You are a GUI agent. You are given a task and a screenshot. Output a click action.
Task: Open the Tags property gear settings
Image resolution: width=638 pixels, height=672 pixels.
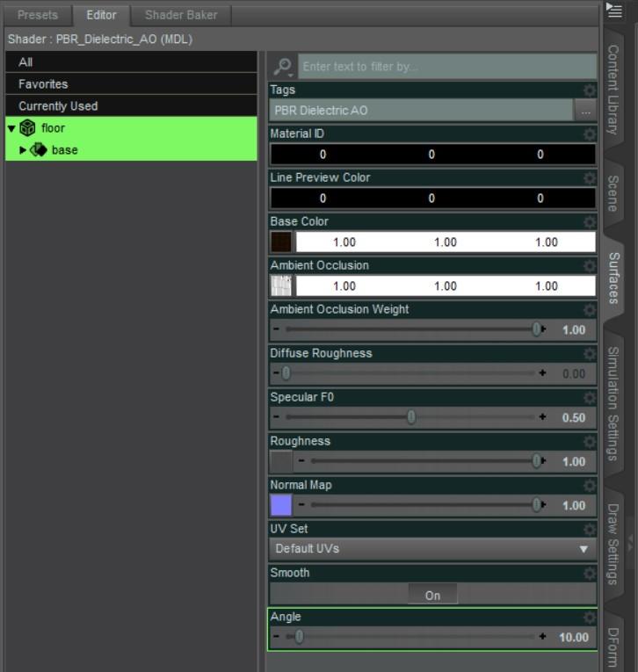point(590,90)
